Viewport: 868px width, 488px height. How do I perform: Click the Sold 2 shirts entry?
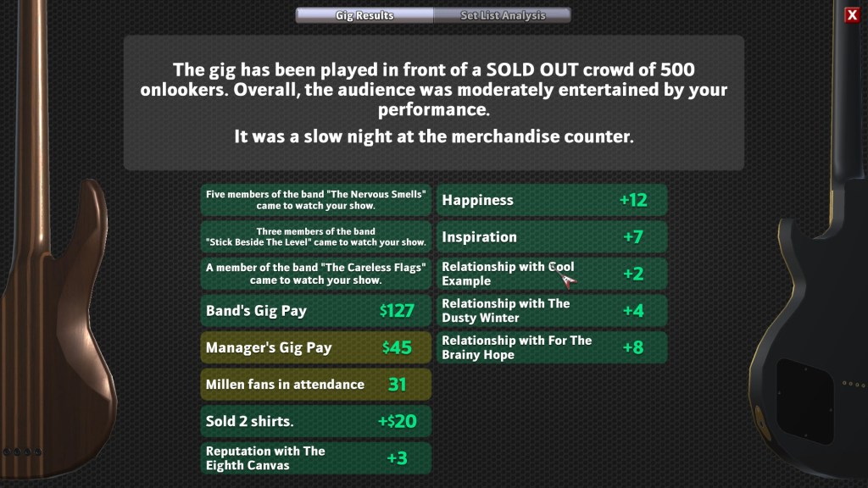point(315,421)
